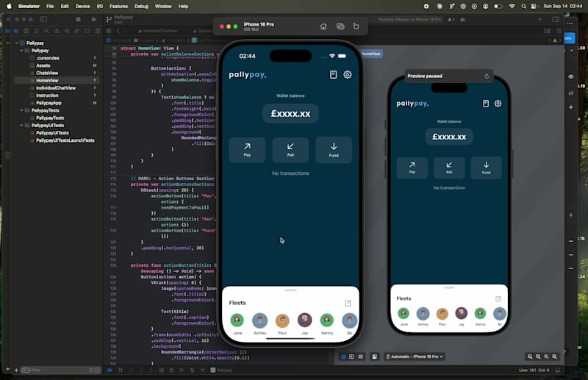Open the related items grid in the editor

109,31
